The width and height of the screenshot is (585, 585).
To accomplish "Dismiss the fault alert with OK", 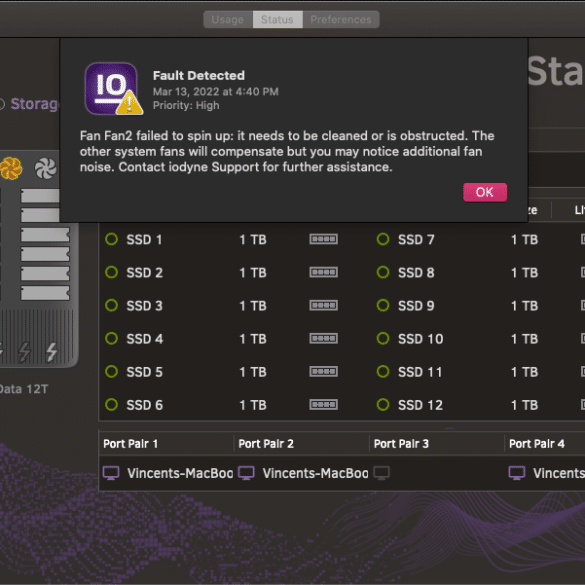I will pyautogui.click(x=485, y=192).
